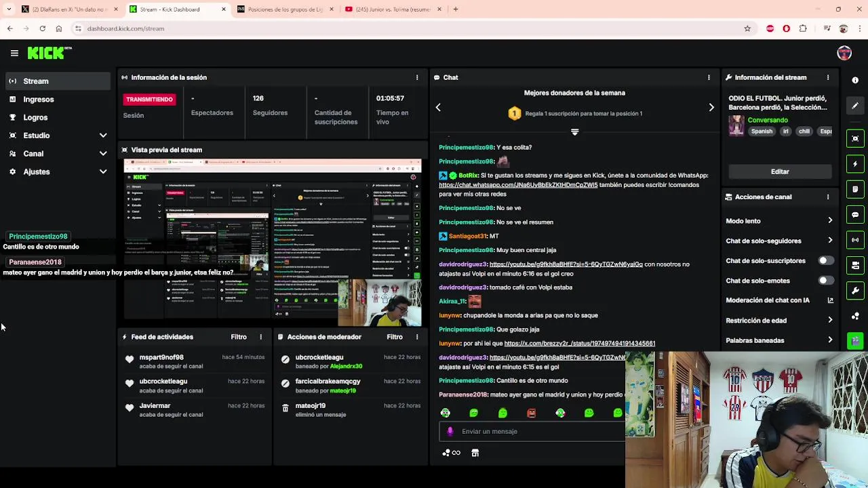868x488 pixels.
Task: Open options menu of Feed de actividades
Action: tap(260, 337)
